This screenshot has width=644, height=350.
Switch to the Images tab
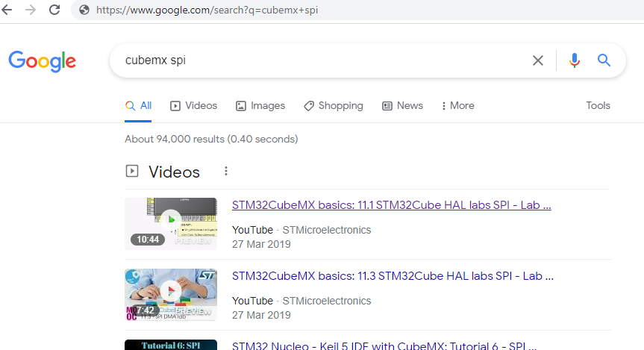tap(260, 106)
